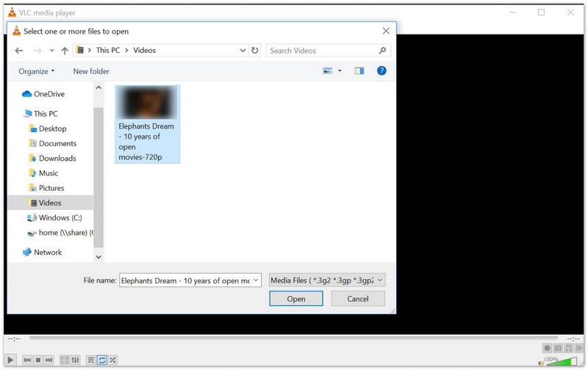The width and height of the screenshot is (588, 370).
Task: Select Elephants Dream video thumbnail
Action: pos(148,102)
